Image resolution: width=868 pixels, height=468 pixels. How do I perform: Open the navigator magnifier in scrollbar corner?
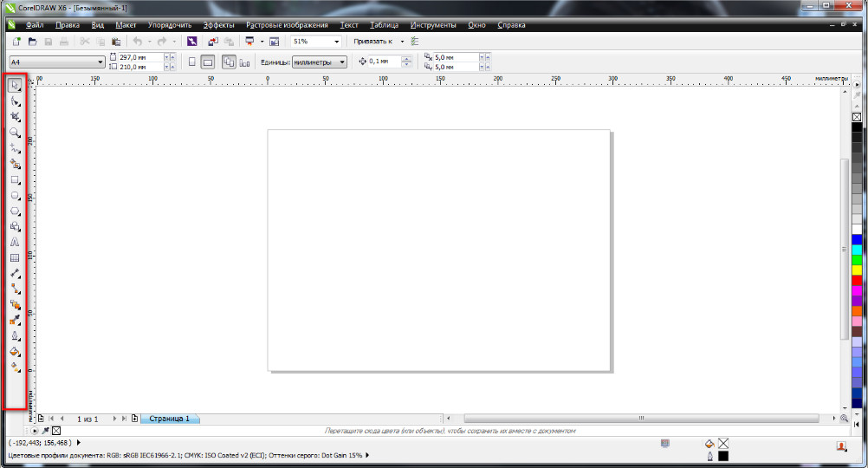click(845, 418)
